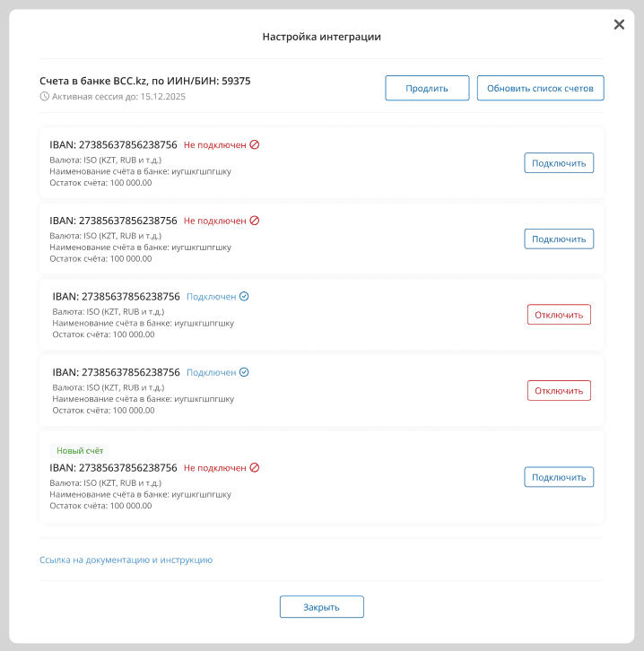The image size is (644, 651).
Task: Click the not-connected icon on the 'Новый счёт' account
Action: click(255, 468)
